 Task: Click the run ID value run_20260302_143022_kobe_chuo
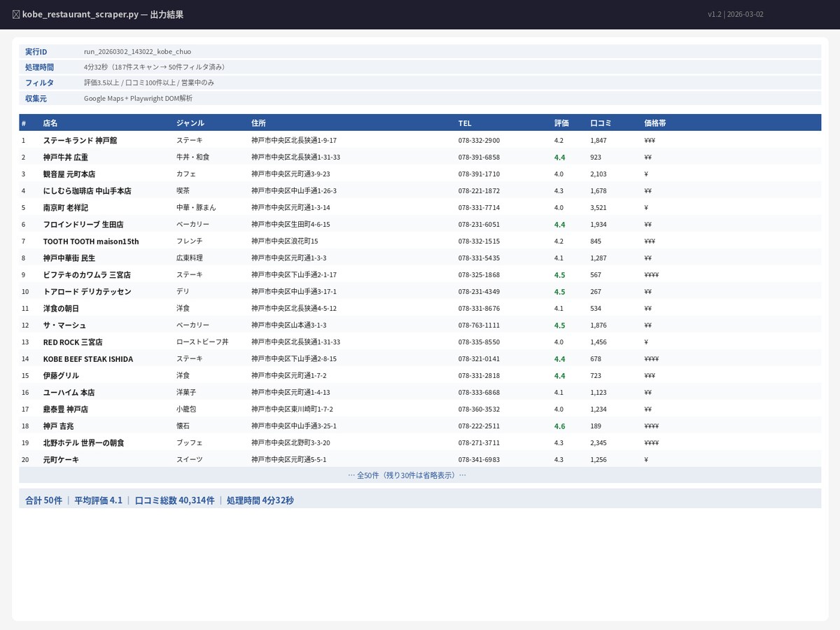[x=137, y=51]
